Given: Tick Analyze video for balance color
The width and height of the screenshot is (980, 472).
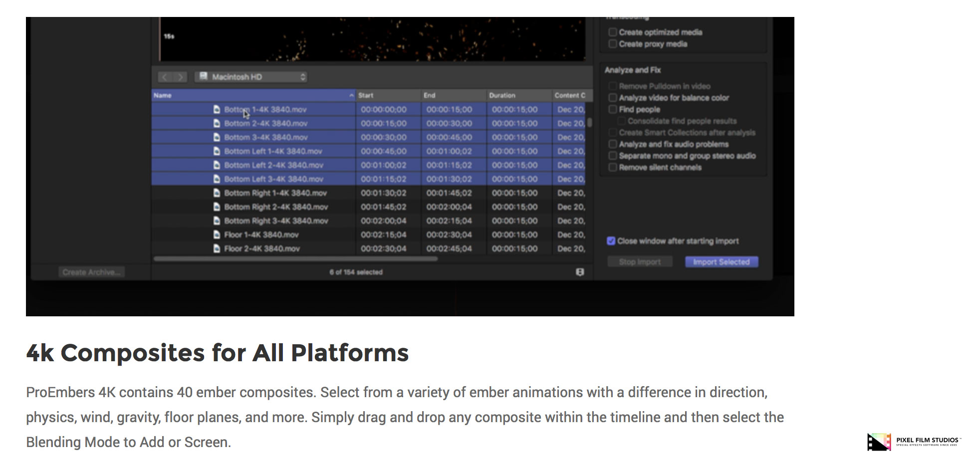Looking at the screenshot, I should click(613, 98).
